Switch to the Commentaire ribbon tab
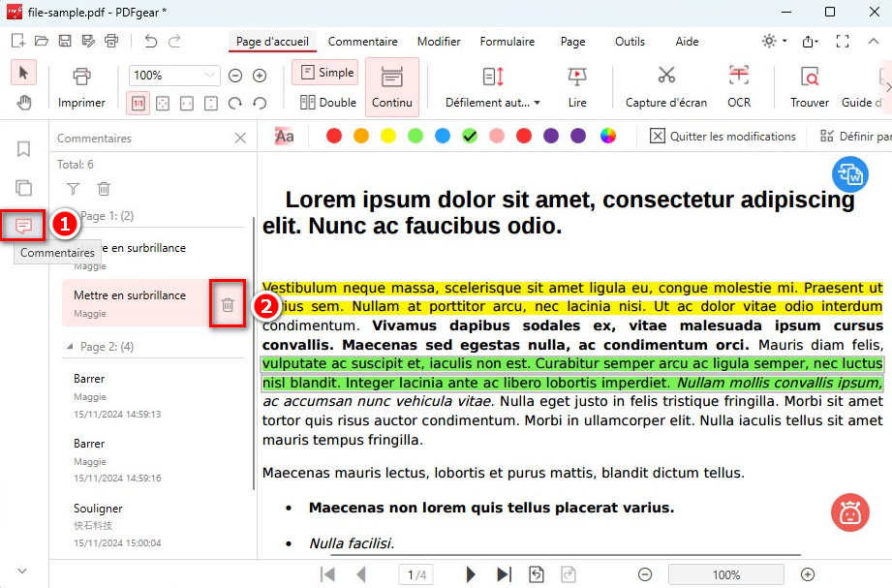 [363, 42]
